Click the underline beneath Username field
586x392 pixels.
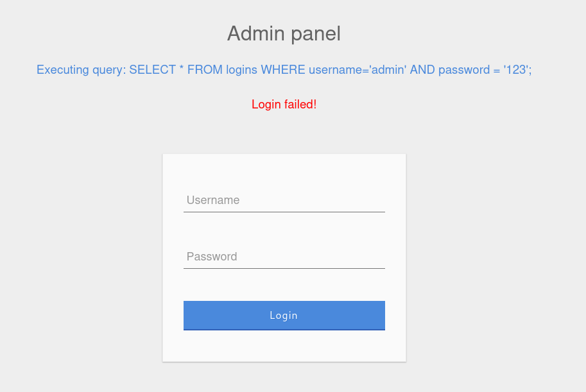284,212
